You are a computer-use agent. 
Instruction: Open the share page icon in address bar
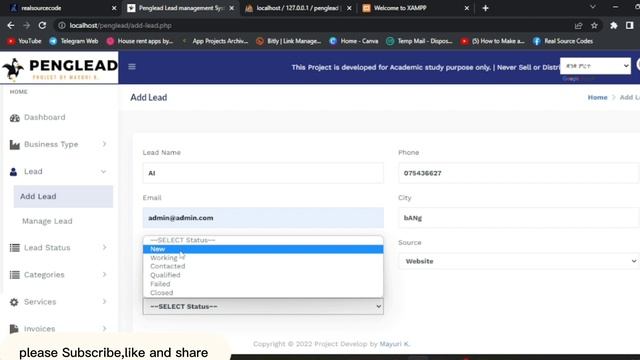[x=578, y=25]
